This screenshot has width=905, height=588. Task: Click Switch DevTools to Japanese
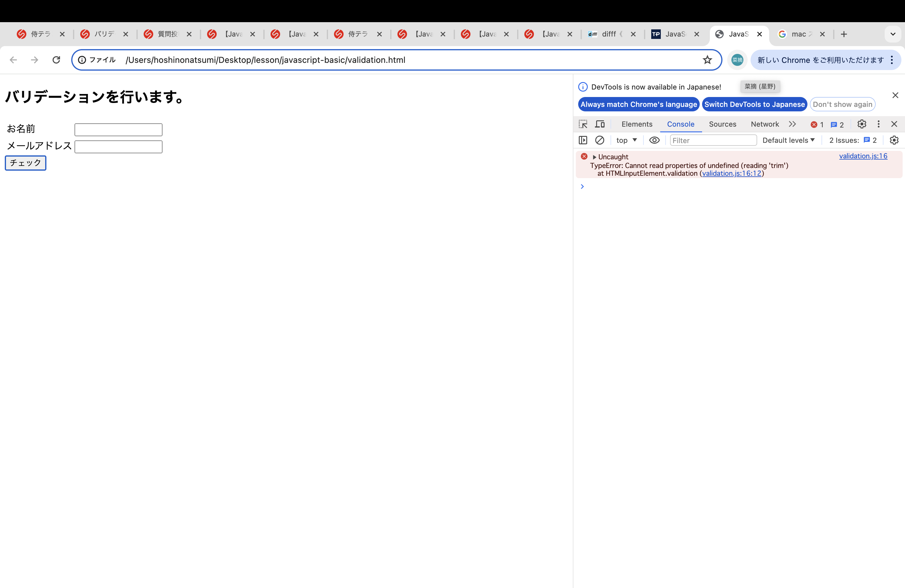click(754, 104)
